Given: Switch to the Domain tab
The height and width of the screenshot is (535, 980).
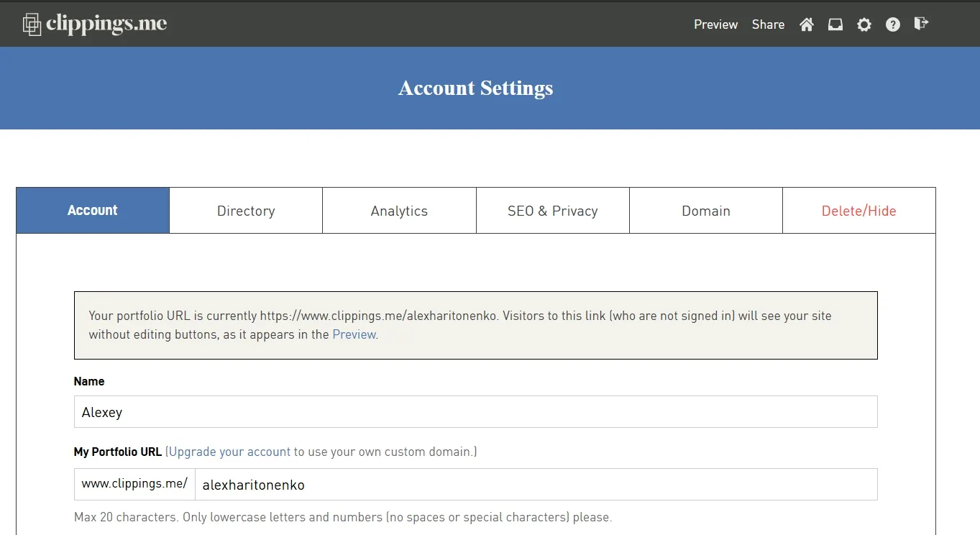Looking at the screenshot, I should point(706,211).
